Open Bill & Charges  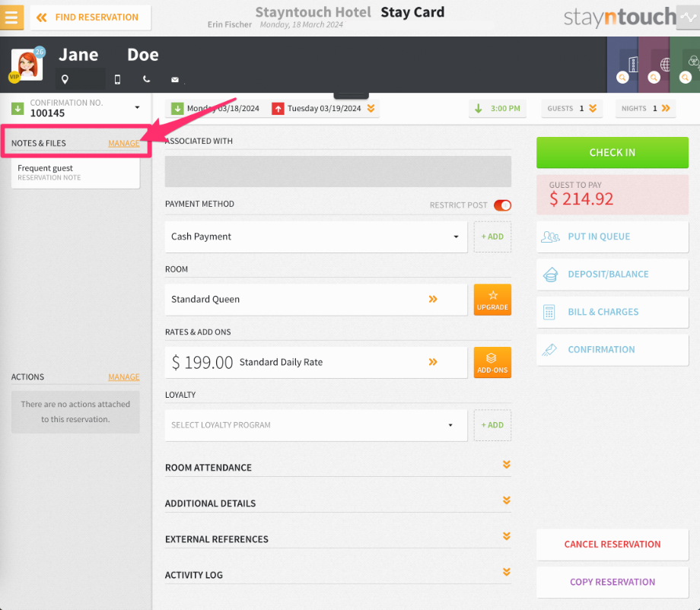[x=612, y=312]
